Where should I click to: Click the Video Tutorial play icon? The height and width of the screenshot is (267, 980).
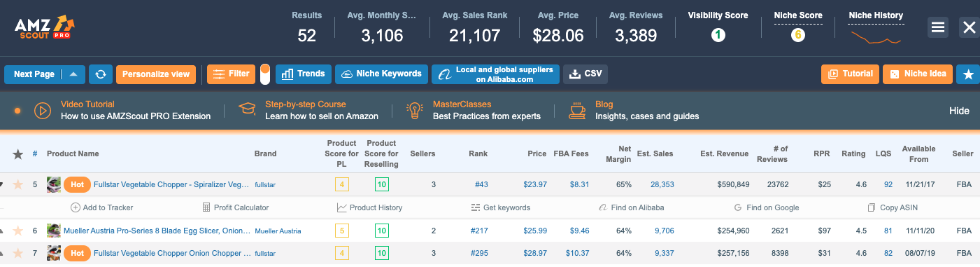tap(42, 111)
